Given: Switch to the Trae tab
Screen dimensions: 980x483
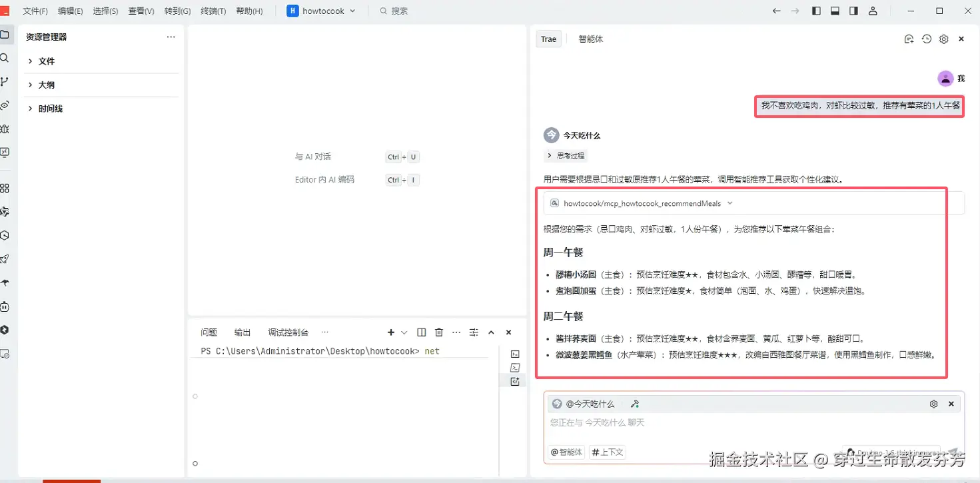Looking at the screenshot, I should coord(548,39).
